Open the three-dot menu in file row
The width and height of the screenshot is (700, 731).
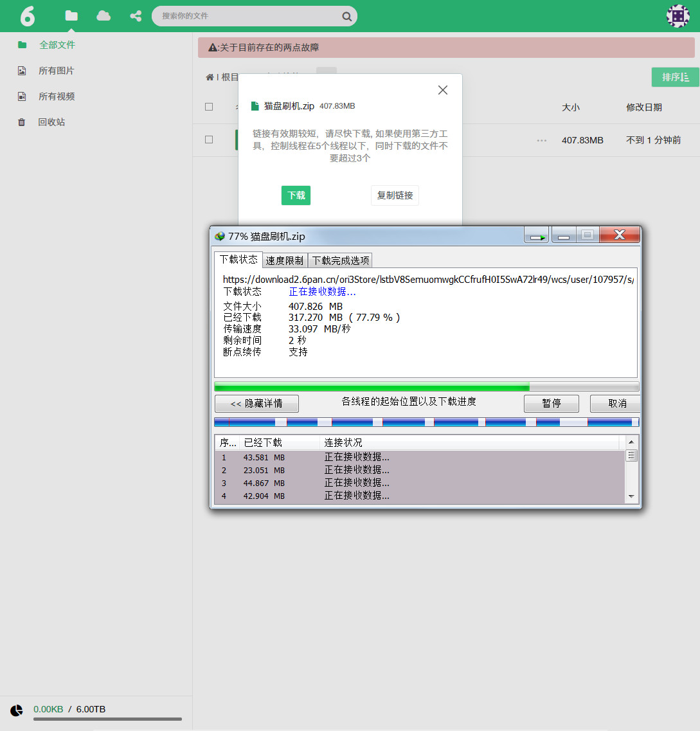tap(541, 140)
